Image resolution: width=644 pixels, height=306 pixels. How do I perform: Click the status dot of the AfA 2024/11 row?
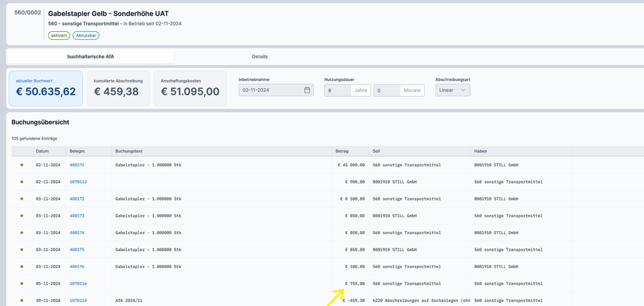point(22,300)
